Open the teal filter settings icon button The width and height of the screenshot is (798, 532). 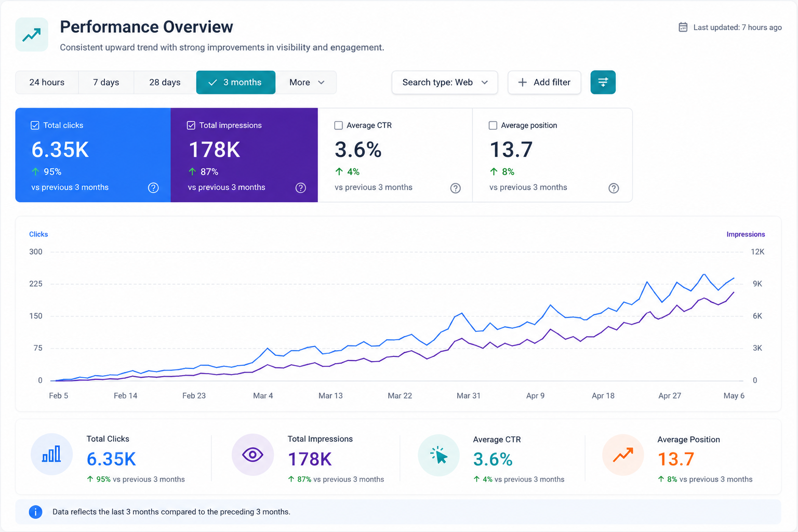(603, 82)
